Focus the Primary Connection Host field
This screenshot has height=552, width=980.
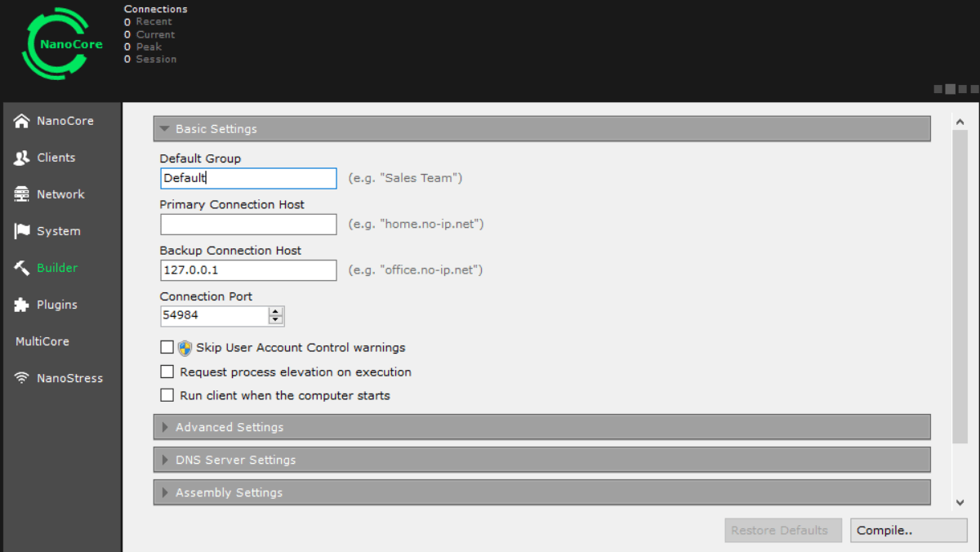point(248,225)
